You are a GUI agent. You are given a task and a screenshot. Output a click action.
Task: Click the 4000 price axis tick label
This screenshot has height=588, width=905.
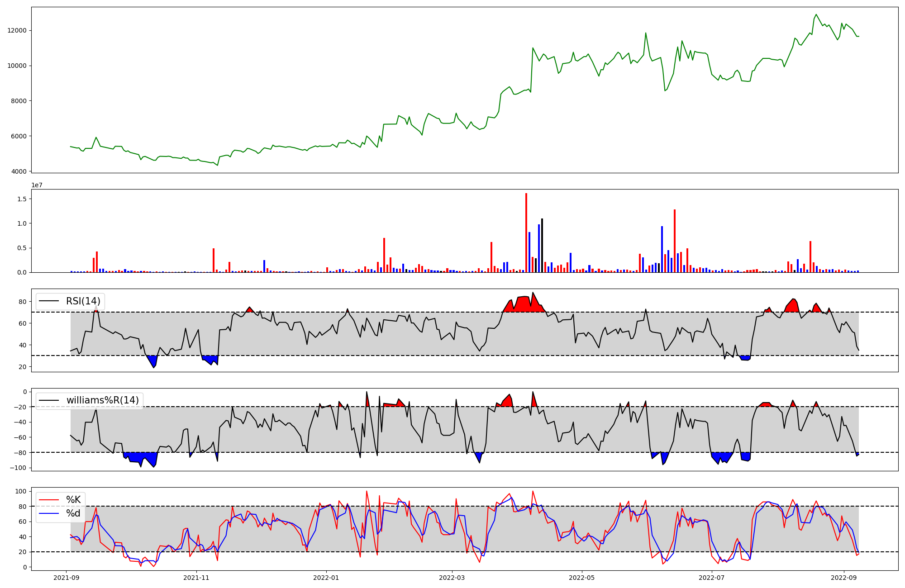(18, 171)
